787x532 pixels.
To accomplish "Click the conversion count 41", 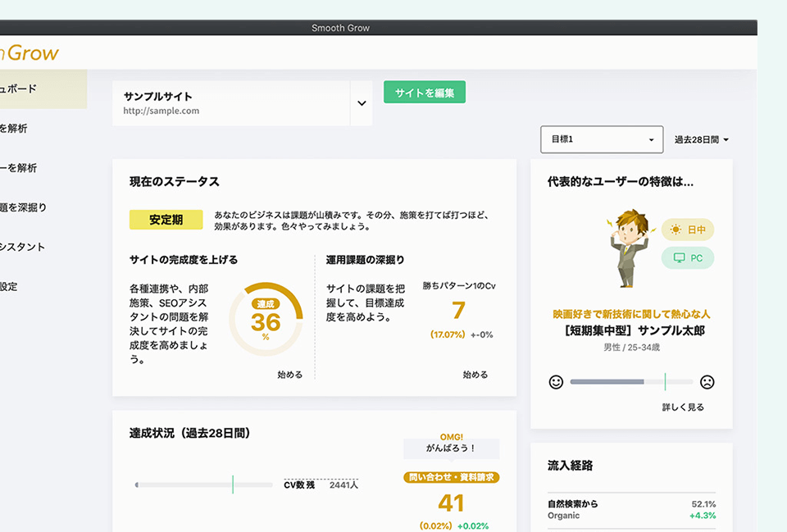I will click(x=451, y=503).
